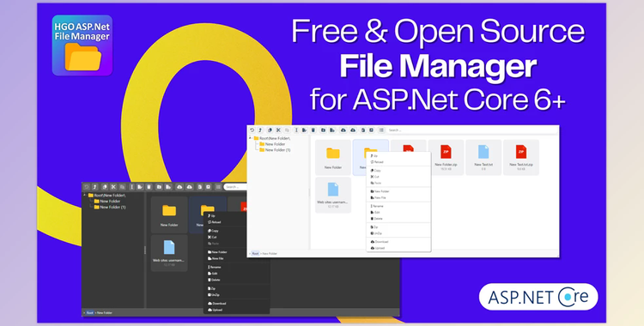Click the ASP.NET Core badge

[x=538, y=297]
